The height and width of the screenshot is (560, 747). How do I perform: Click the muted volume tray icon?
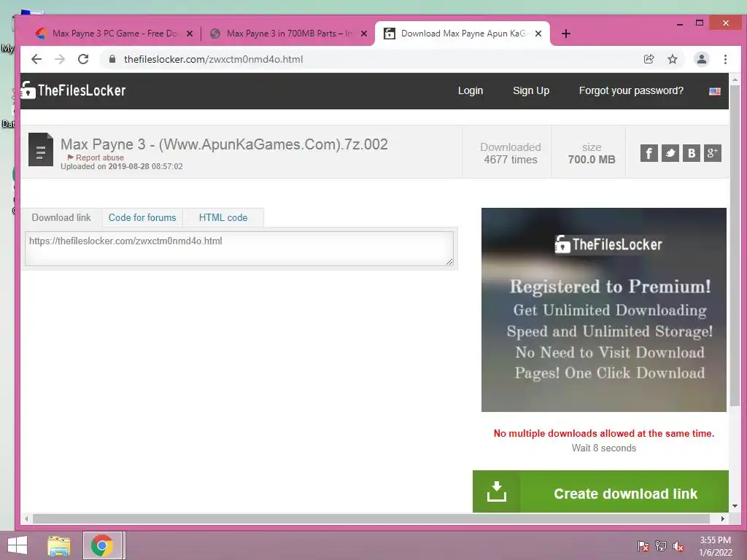(678, 546)
